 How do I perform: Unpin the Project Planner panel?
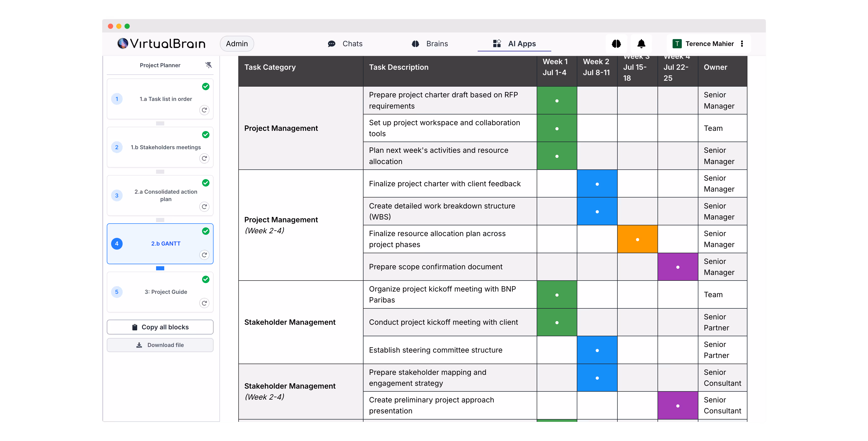[x=209, y=65]
